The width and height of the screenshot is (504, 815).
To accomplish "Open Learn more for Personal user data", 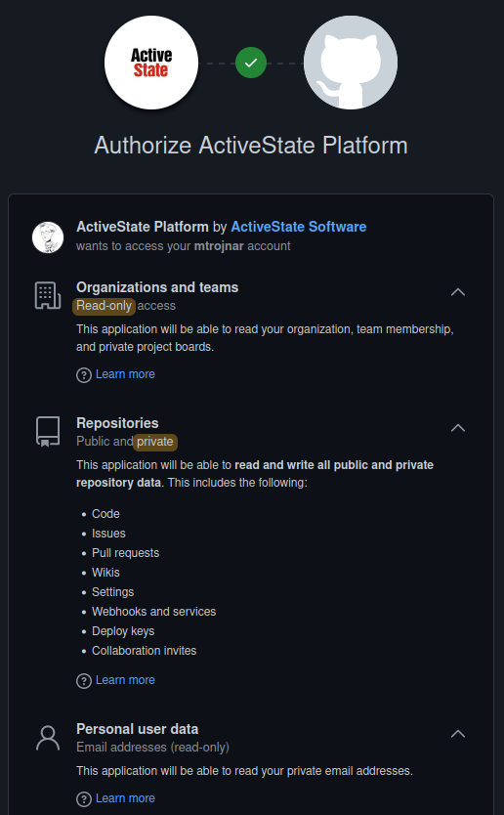I will click(x=125, y=797).
